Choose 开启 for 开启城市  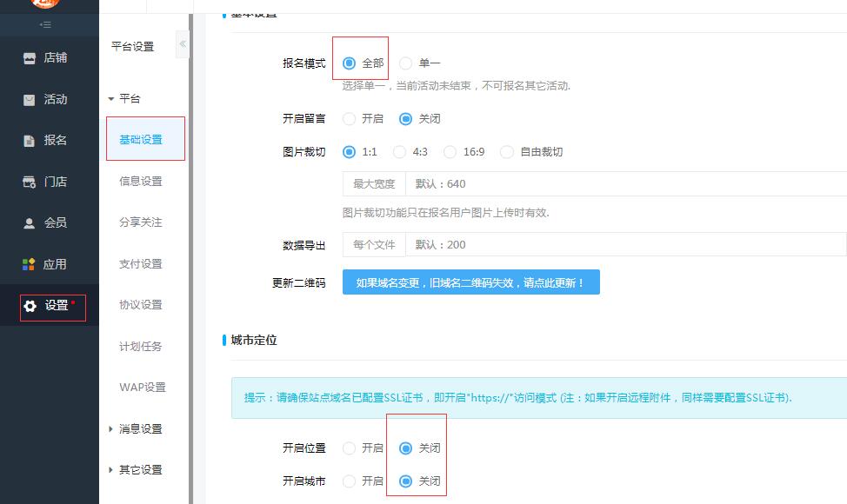pos(349,481)
